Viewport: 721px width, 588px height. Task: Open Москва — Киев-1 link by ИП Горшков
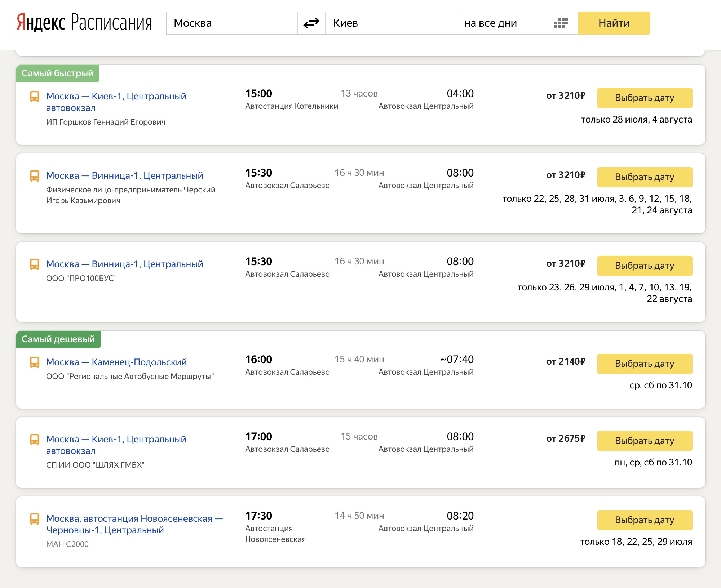pos(116,102)
